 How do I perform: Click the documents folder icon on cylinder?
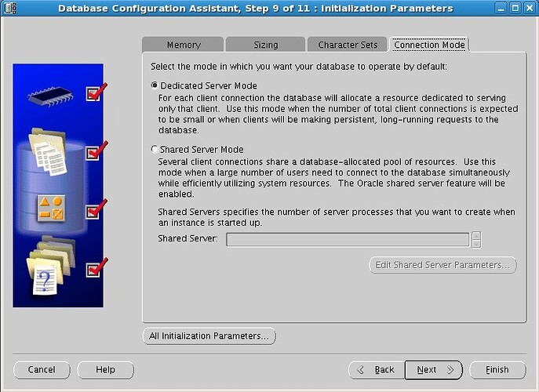click(48, 151)
